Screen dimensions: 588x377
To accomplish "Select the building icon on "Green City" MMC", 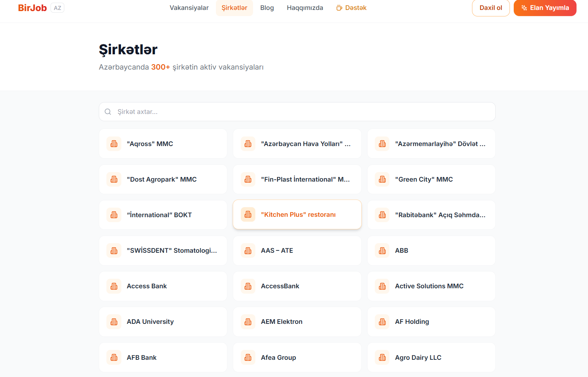I will coord(382,179).
